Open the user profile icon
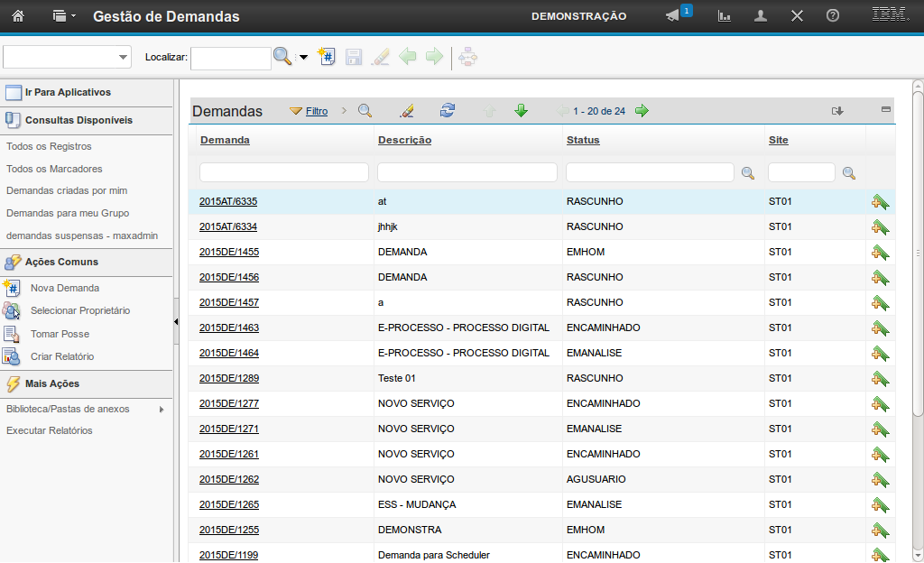The width and height of the screenshot is (924, 563). click(761, 16)
